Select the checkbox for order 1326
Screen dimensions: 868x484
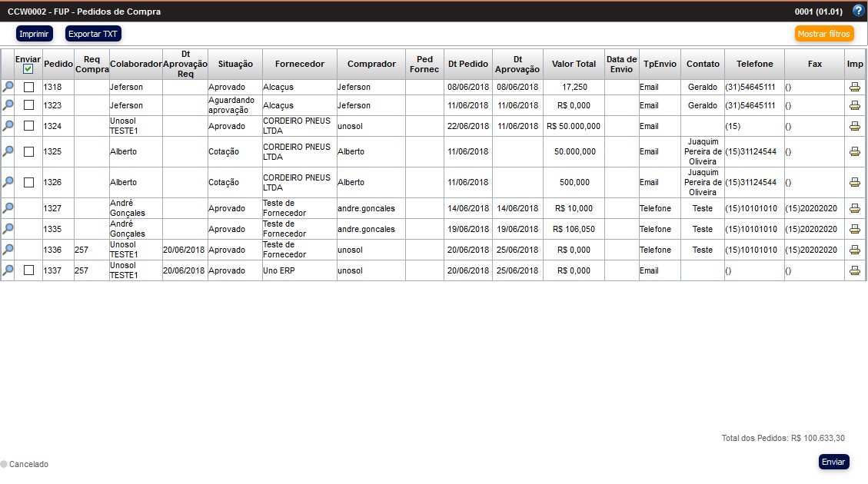click(x=28, y=182)
